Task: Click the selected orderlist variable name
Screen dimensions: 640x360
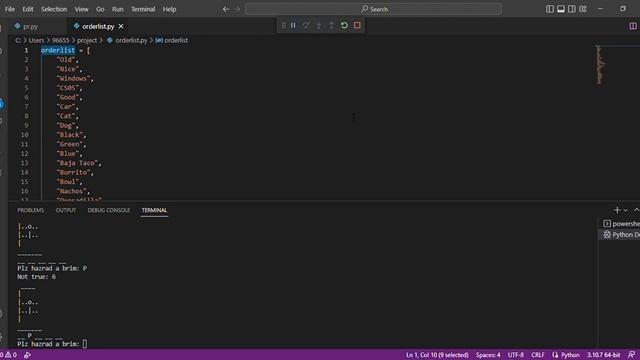Action: point(58,50)
